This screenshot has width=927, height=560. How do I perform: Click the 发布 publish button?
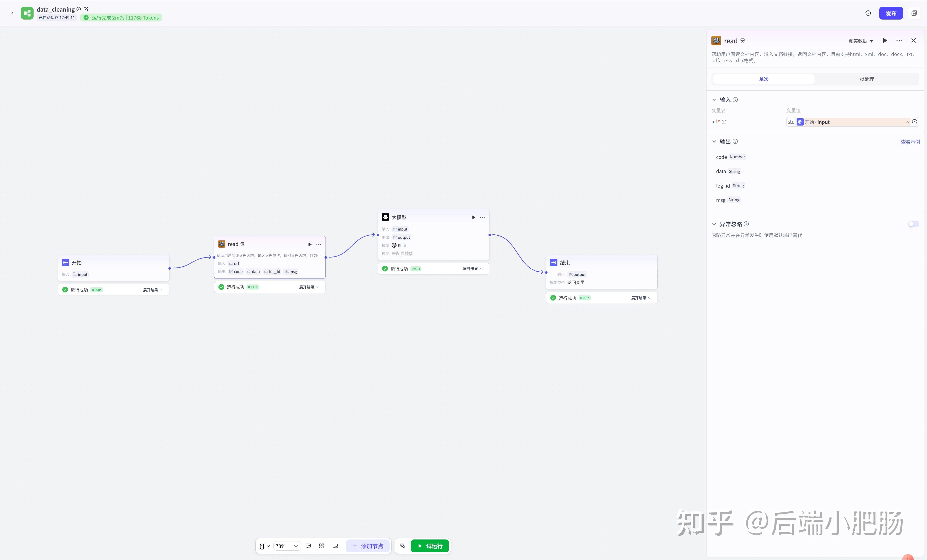click(891, 13)
